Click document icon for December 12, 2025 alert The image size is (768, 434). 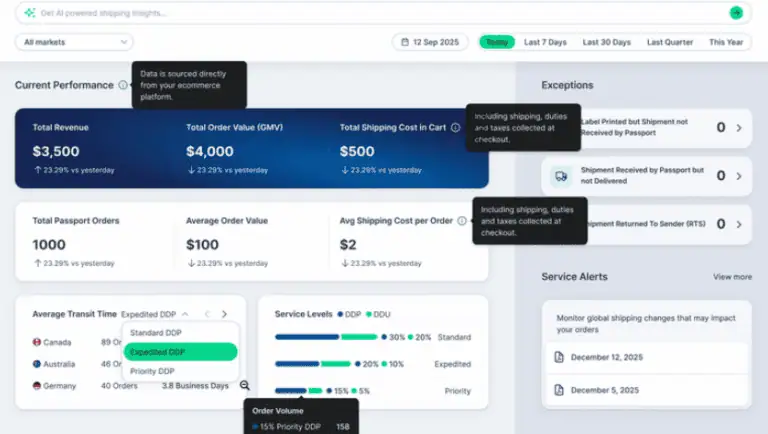(x=558, y=357)
